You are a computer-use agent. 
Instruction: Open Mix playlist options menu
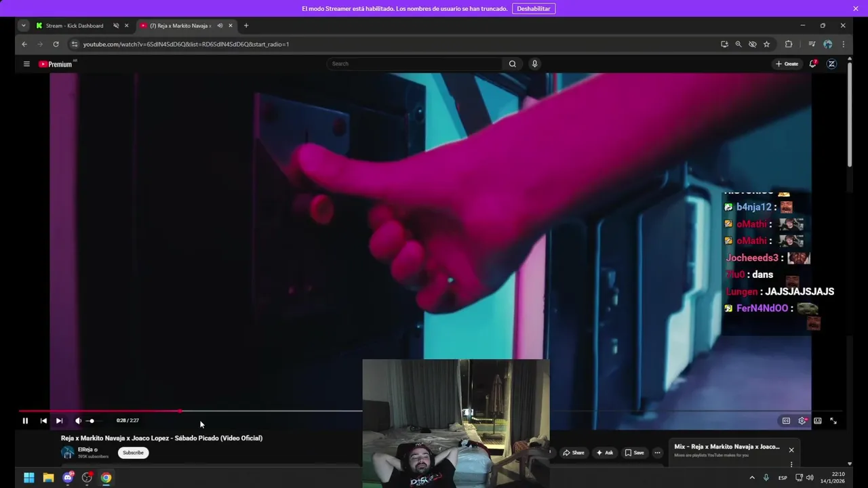coord(791,464)
